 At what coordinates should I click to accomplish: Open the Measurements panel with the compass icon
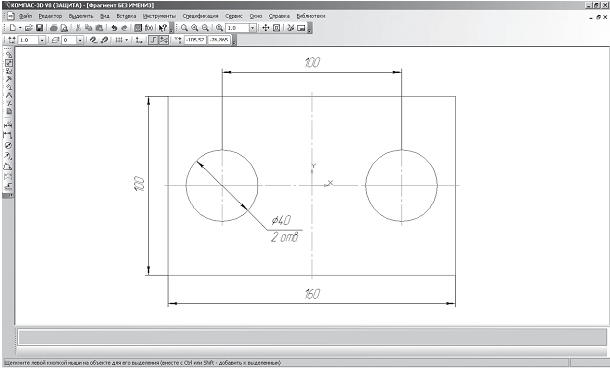9,95
